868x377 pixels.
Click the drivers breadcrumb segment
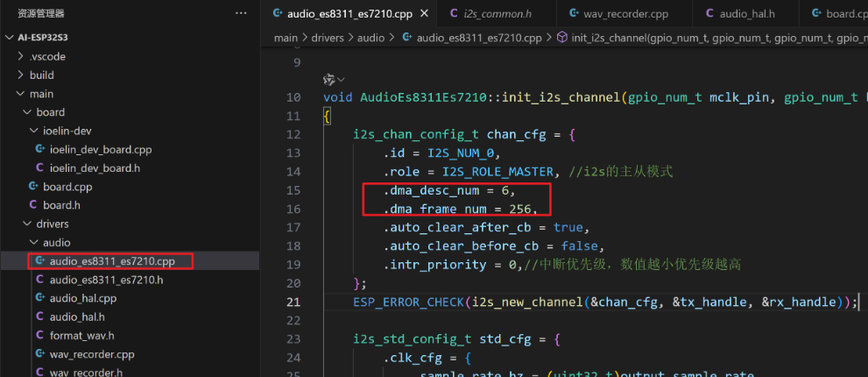pos(326,38)
